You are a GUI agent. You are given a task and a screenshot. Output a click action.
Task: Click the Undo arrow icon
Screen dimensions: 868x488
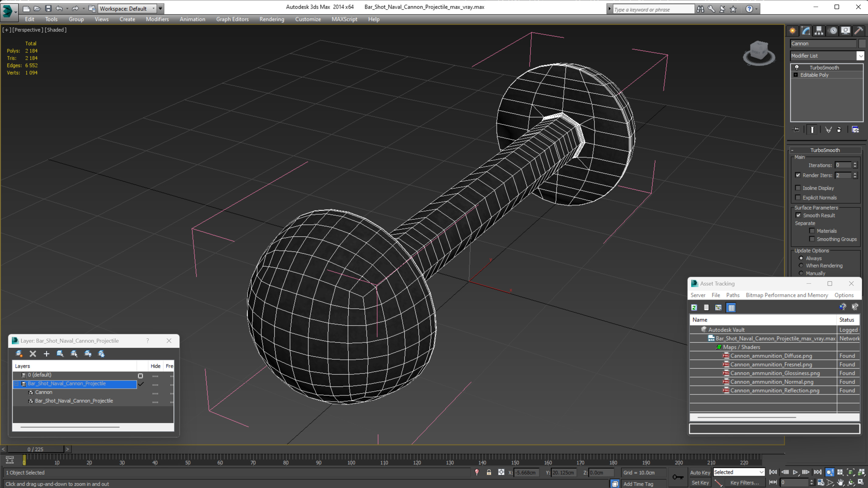point(59,9)
